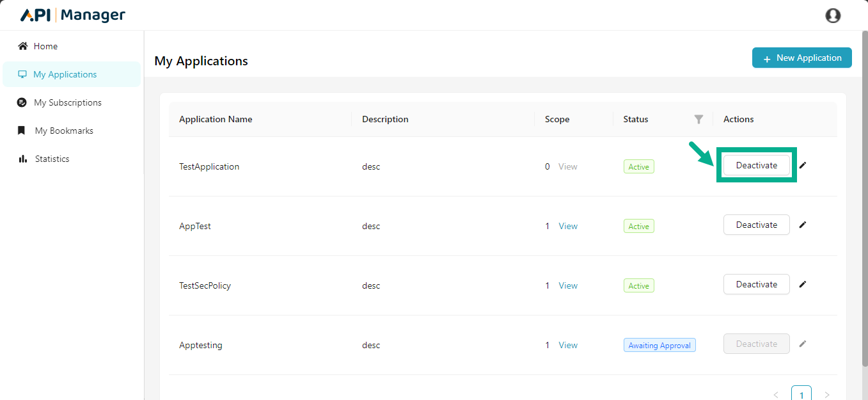The height and width of the screenshot is (400, 868).
Task: Deactivate the TestApplication app
Action: (756, 165)
